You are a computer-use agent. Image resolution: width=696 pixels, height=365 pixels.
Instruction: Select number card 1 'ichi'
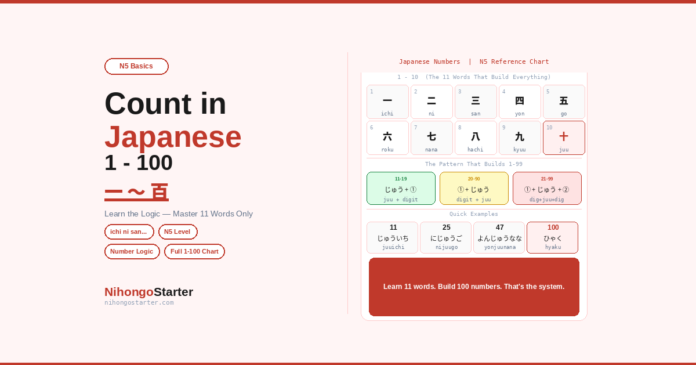tap(388, 102)
